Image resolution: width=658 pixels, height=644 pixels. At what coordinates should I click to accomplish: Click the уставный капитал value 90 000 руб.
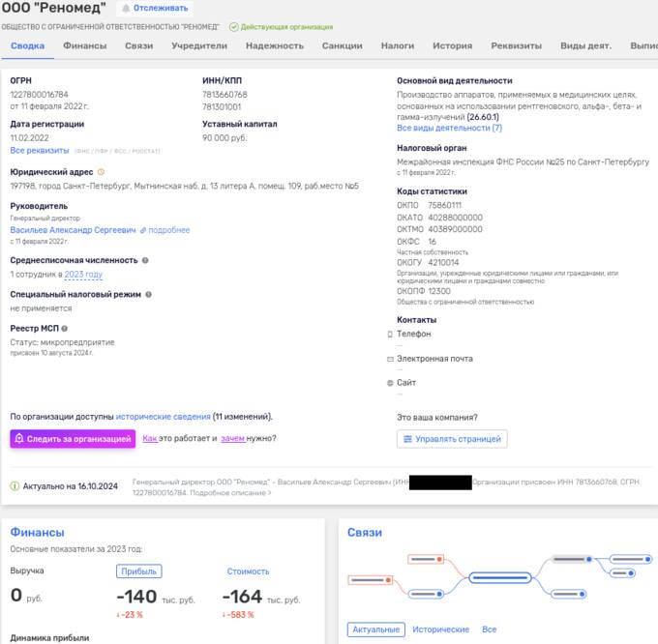pos(224,138)
